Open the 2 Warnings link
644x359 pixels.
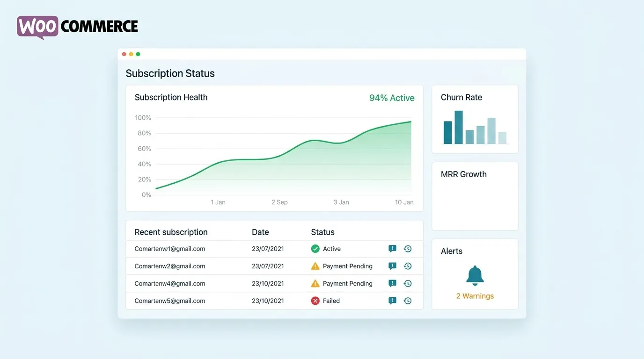475,296
